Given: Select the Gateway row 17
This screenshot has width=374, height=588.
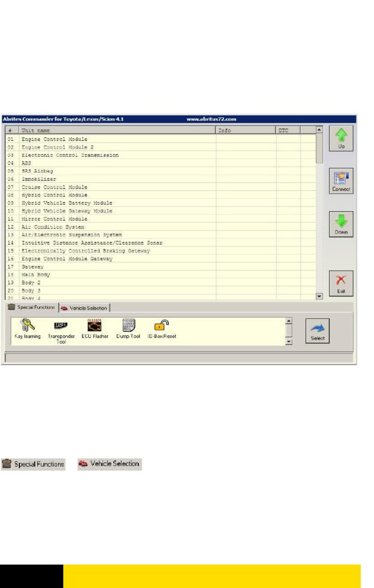Looking at the screenshot, I should [x=161, y=267].
